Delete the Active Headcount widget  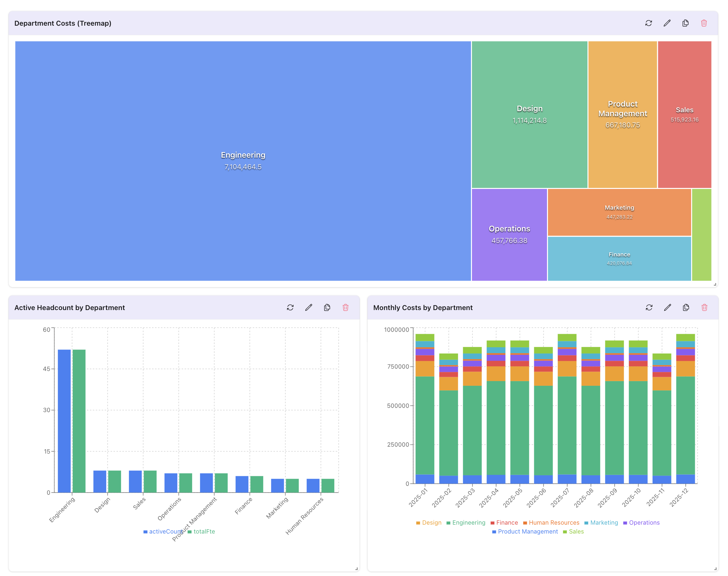[x=345, y=307]
